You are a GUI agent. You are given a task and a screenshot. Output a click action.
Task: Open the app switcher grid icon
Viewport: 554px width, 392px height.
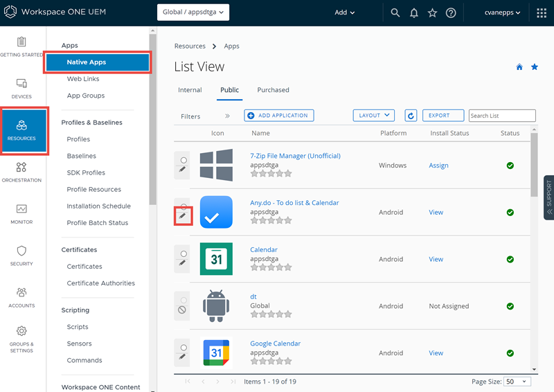pyautogui.click(x=542, y=12)
